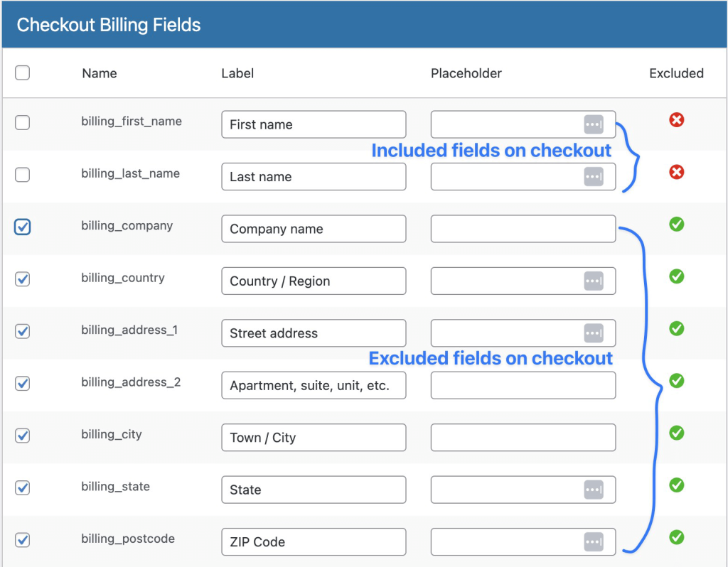Click the red excluded icon for billing_first_name
Screen dimensions: 728x567
[x=677, y=120]
